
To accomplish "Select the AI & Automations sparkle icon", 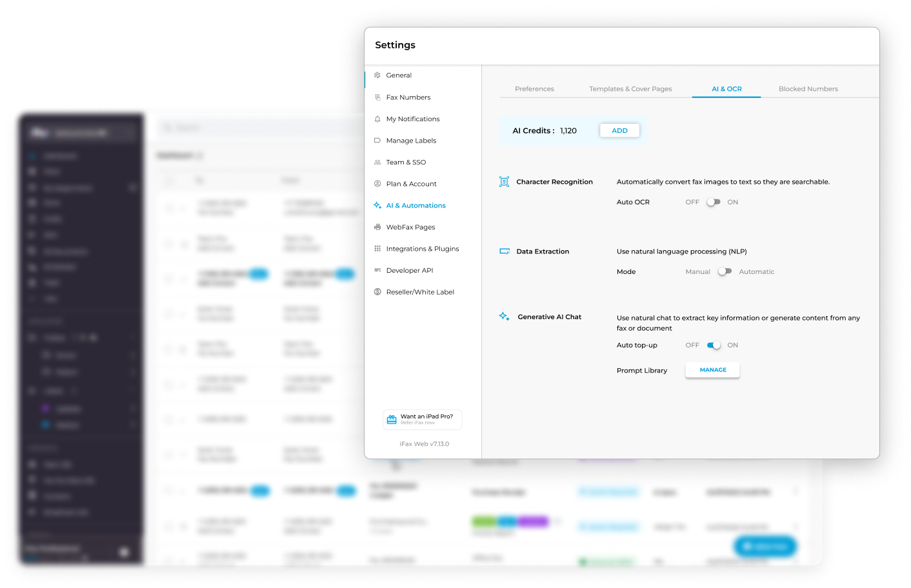I will [377, 206].
